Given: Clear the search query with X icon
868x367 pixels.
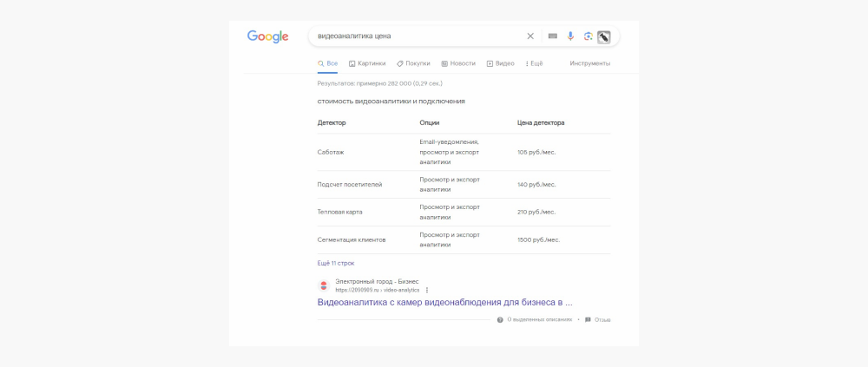Looking at the screenshot, I should point(531,36).
